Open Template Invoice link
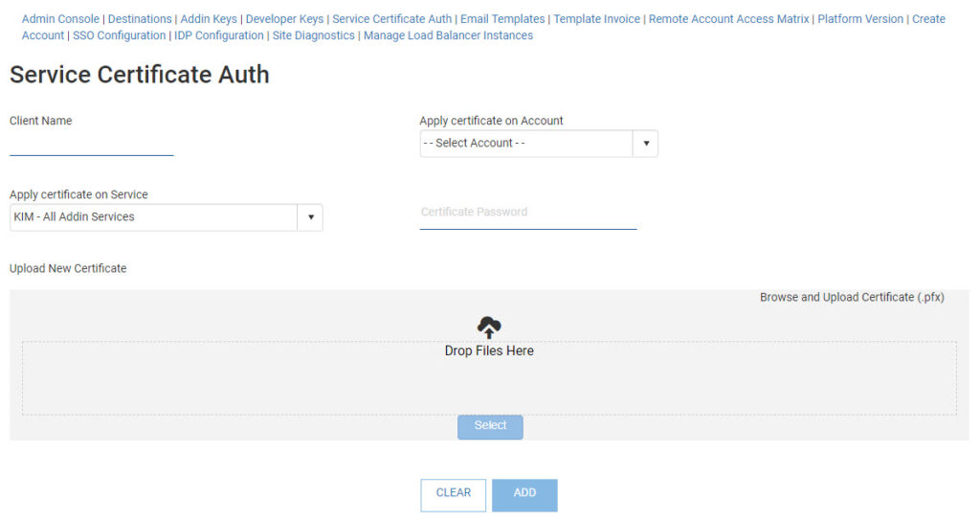 [596, 19]
